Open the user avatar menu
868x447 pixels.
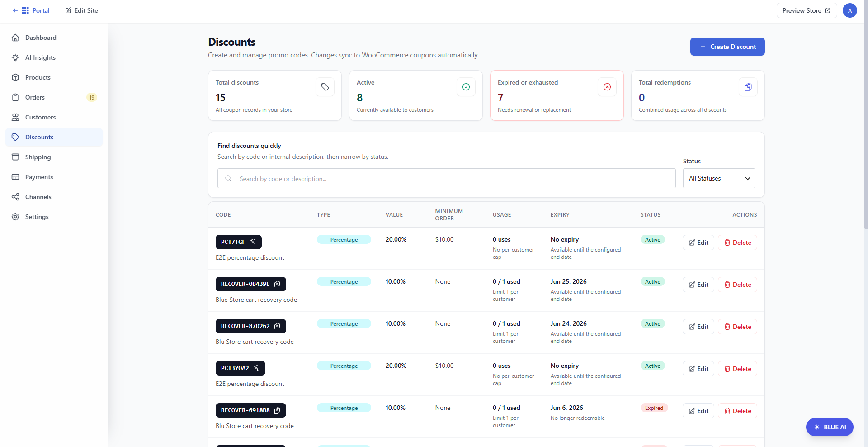850,10
